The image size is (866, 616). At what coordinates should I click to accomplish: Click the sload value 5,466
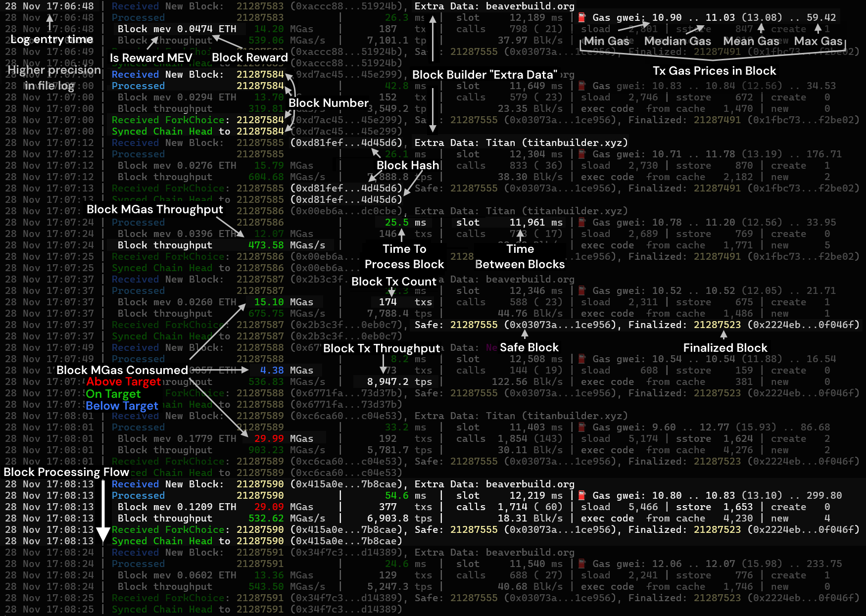pos(643,507)
